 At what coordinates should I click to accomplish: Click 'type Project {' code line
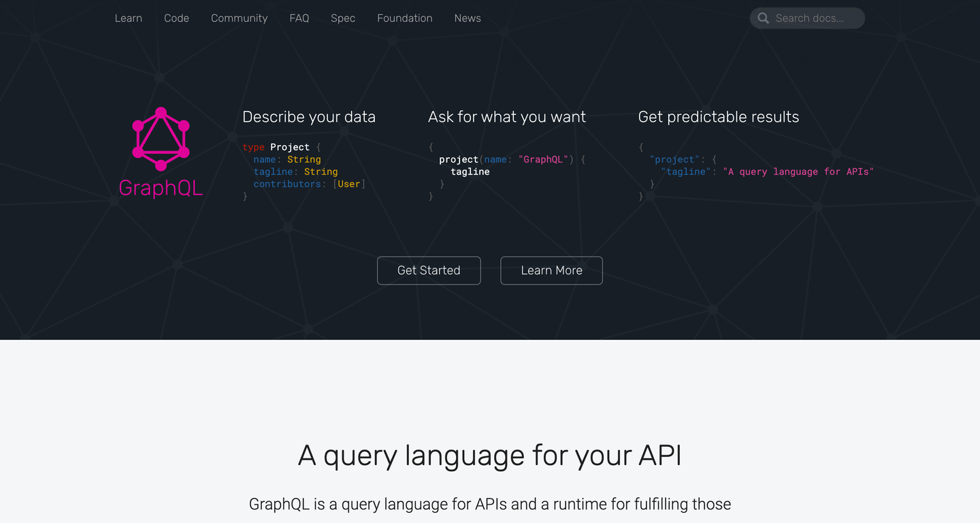click(282, 147)
